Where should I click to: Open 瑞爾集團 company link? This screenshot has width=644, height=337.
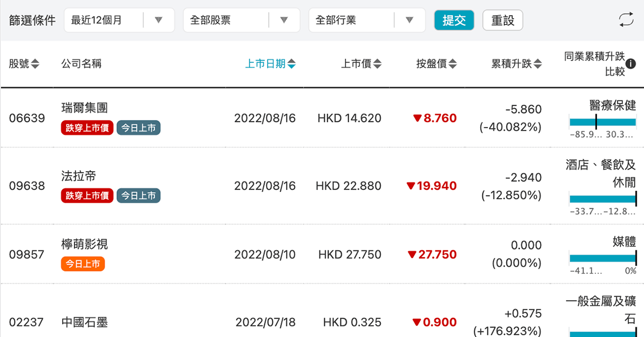tap(84, 108)
